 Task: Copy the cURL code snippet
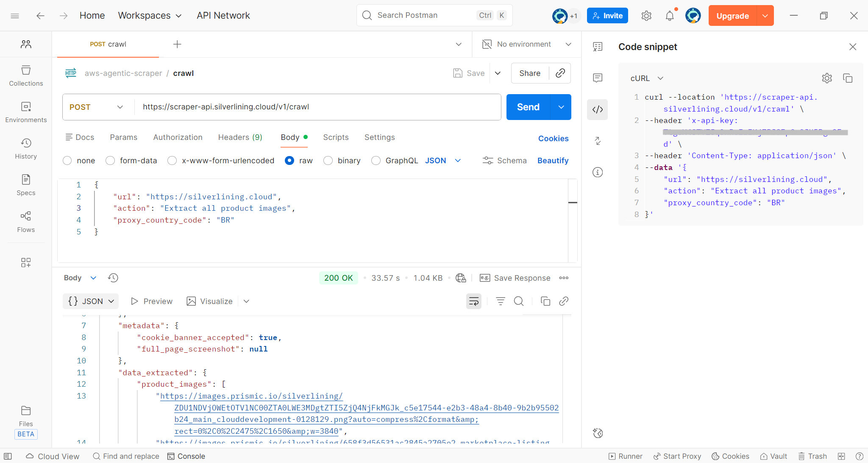(x=848, y=78)
